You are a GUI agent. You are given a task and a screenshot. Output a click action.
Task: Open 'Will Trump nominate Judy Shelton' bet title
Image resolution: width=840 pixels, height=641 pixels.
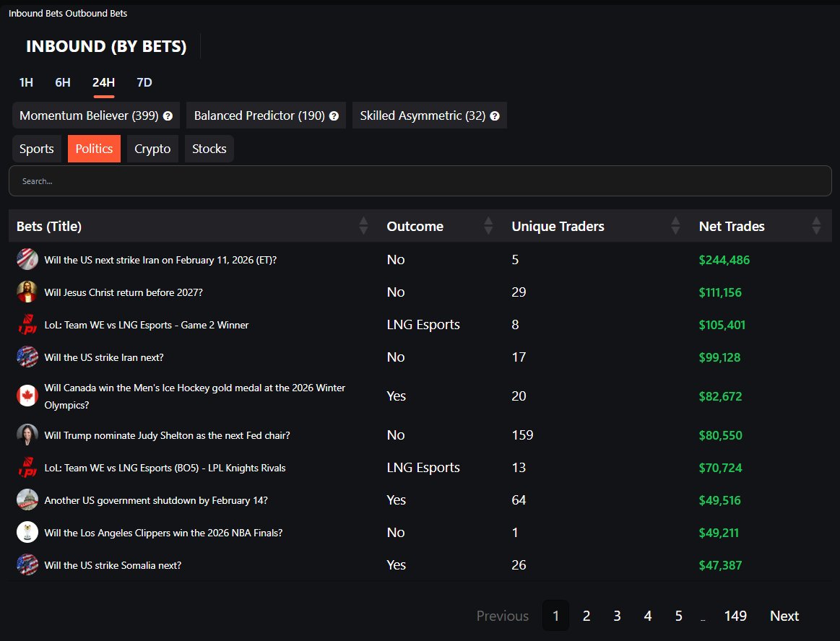167,435
